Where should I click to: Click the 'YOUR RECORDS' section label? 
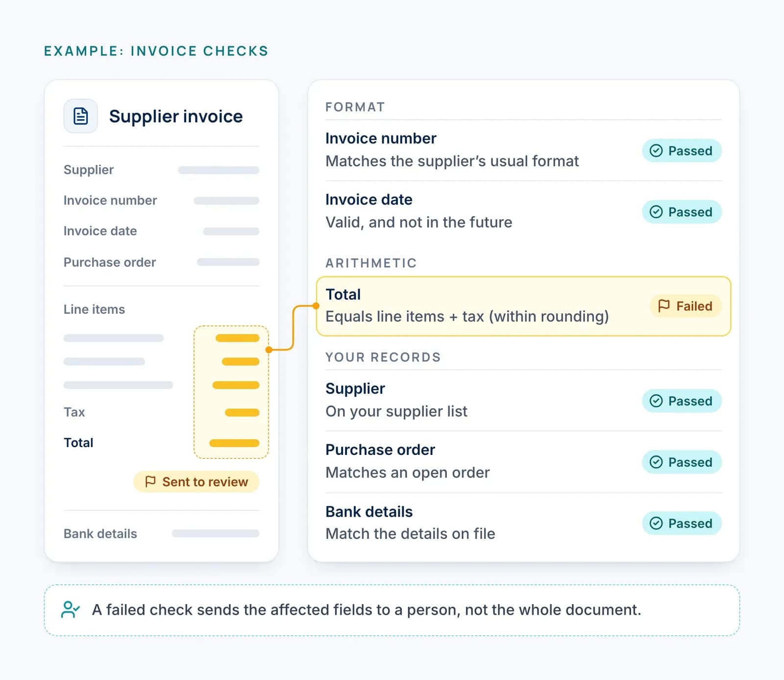point(383,357)
